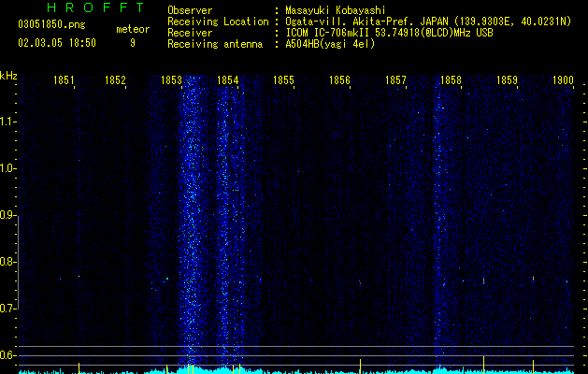588x374 pixels.
Task: Click the HROFFT title text
Action: point(95,7)
